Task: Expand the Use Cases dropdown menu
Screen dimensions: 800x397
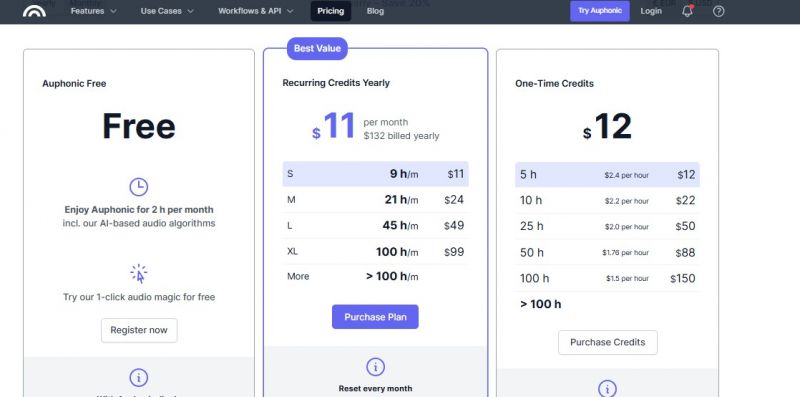Action: pos(167,11)
